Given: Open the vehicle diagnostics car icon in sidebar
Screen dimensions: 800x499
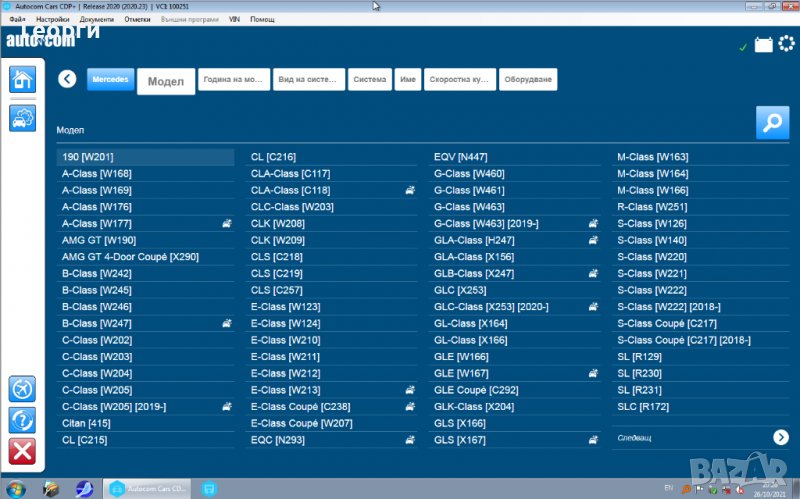Looking at the screenshot, I should click(x=22, y=118).
